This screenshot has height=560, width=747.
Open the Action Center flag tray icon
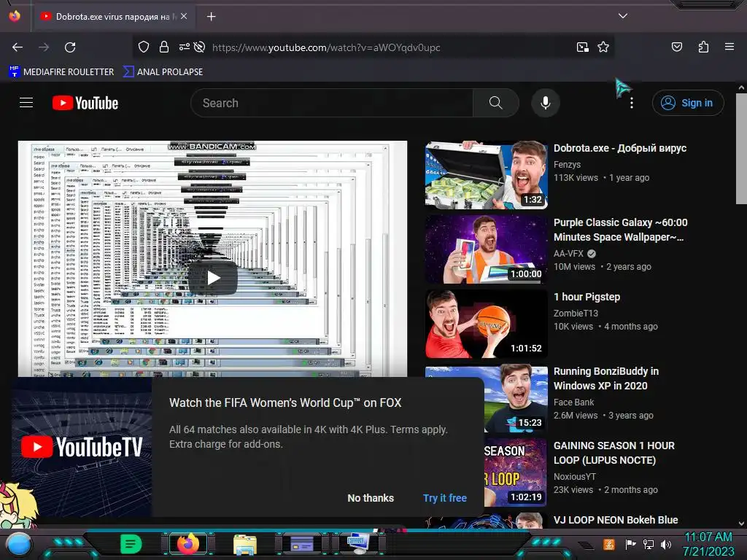pos(631,544)
